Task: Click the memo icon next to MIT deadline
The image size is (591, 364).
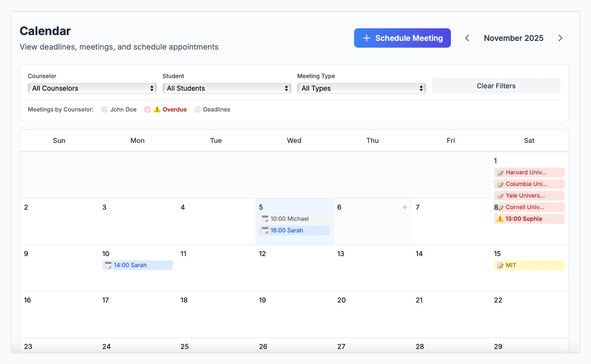Action: (x=500, y=265)
